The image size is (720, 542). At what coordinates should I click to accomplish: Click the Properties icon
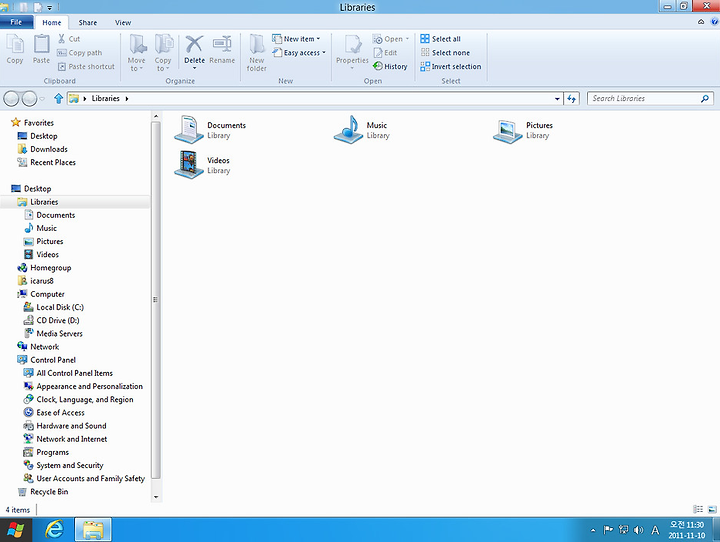tap(352, 45)
